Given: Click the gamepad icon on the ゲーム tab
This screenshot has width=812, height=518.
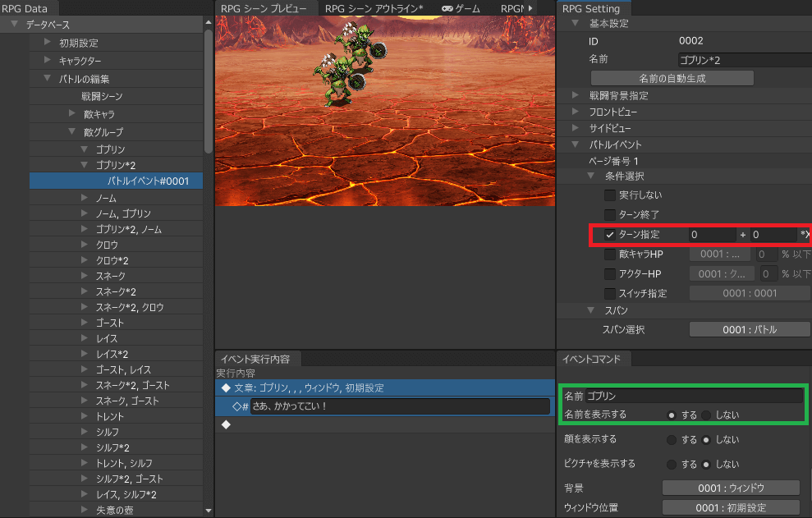Looking at the screenshot, I should pyautogui.click(x=447, y=8).
